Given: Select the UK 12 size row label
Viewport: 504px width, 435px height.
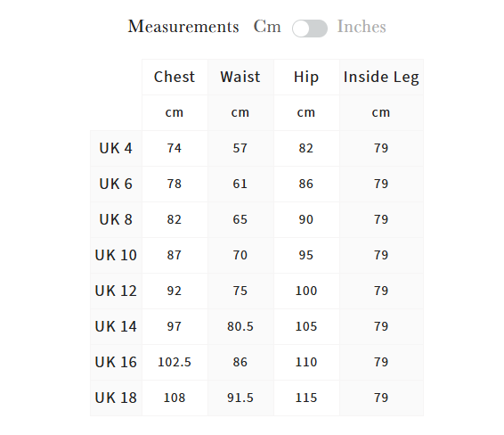Looking at the screenshot, I should [116, 291].
